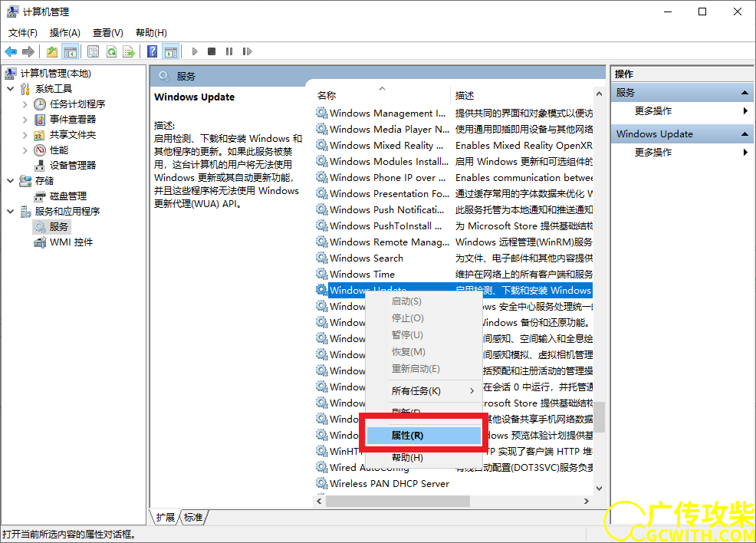
Task: Select 性能 in the tree
Action: (59, 150)
